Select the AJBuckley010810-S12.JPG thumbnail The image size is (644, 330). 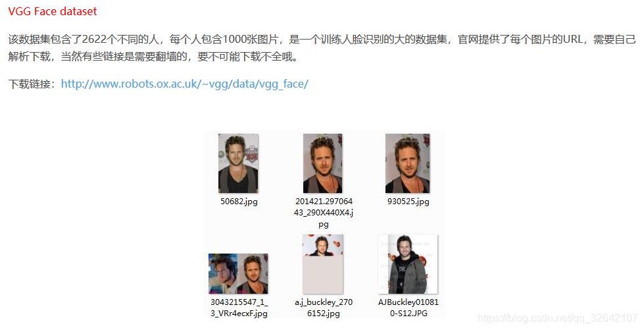pos(408,264)
